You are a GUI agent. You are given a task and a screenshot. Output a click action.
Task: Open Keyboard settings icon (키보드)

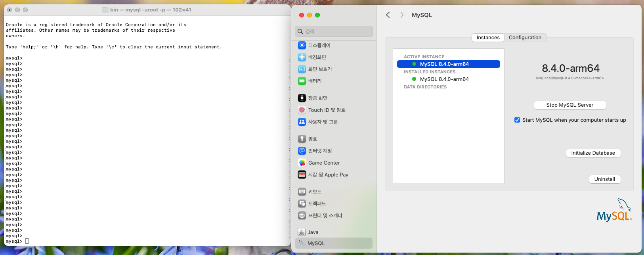[x=302, y=192]
